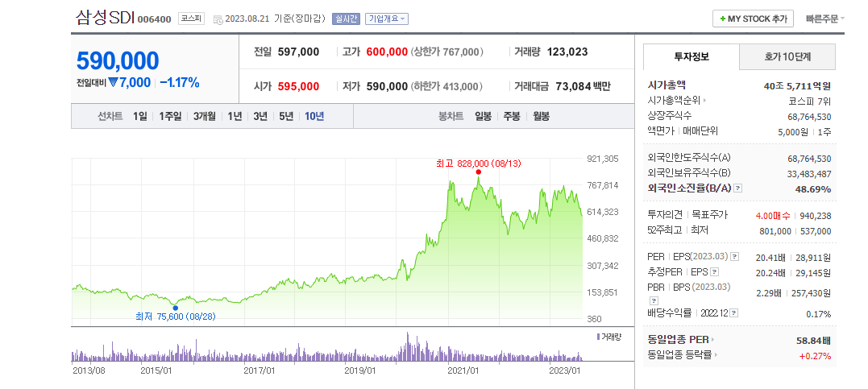868x389 pixels.
Task: Switch to the 투자정보 tab
Action: [x=691, y=56]
